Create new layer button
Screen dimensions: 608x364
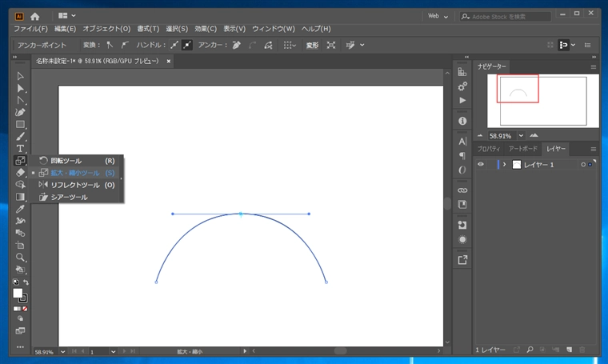pos(569,350)
